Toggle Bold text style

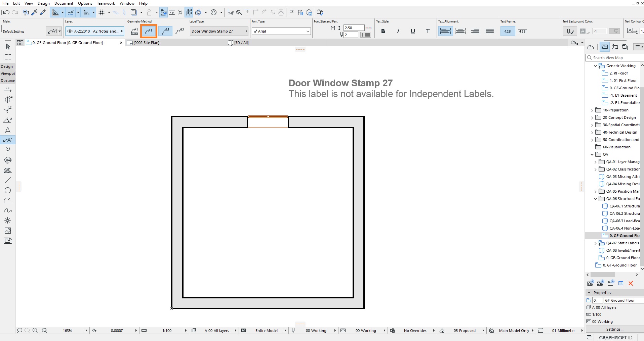coord(383,31)
